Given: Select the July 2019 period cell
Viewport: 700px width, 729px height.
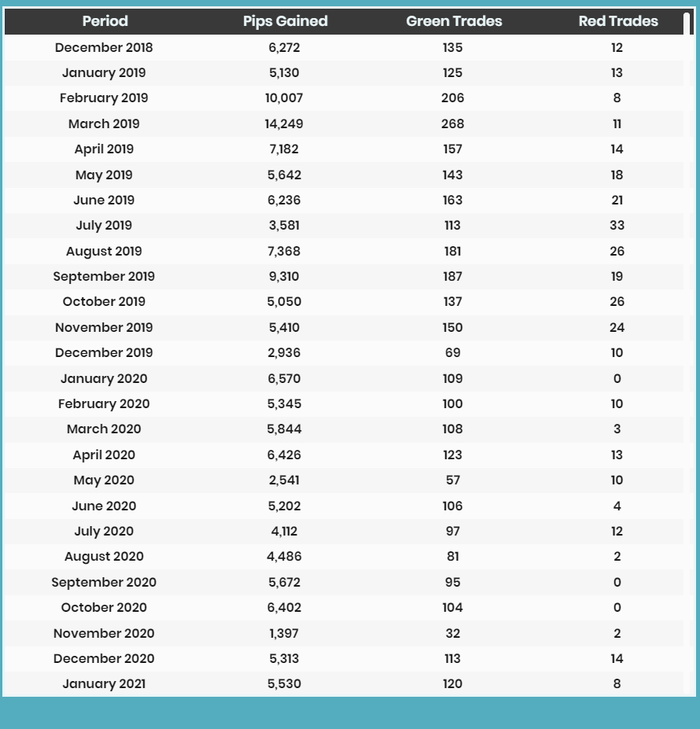Looking at the screenshot, I should click(x=104, y=226).
